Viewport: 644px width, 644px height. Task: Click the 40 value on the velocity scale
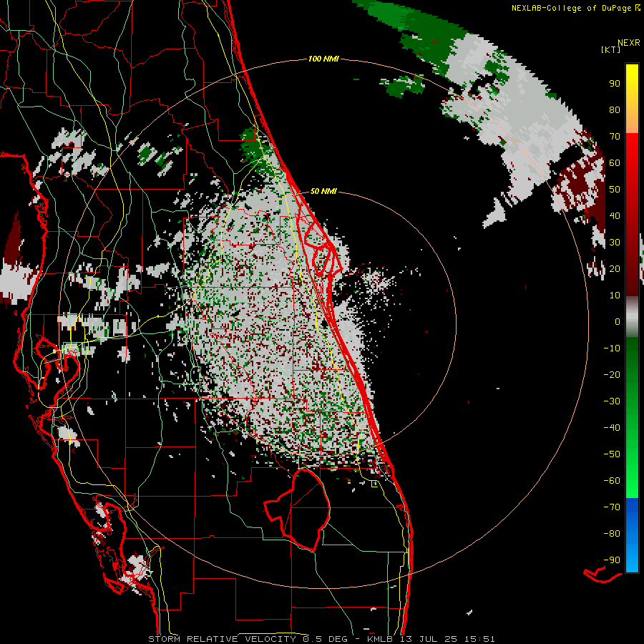coord(615,215)
